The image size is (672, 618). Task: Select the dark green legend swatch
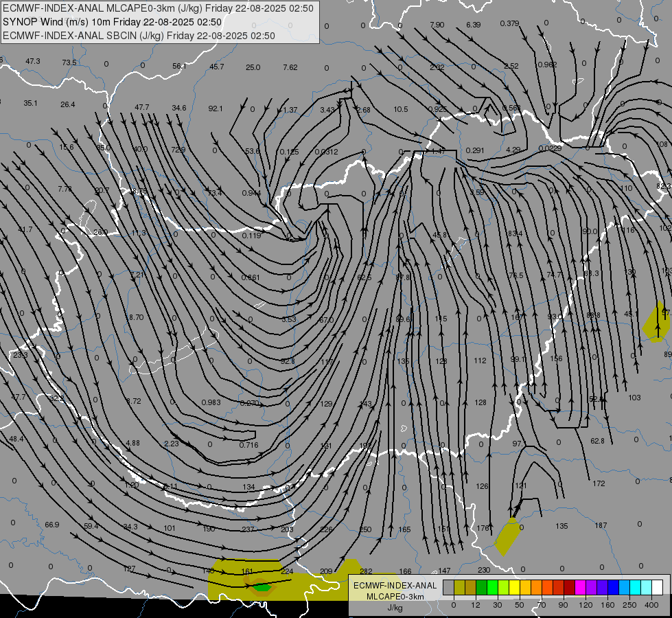[x=481, y=588]
